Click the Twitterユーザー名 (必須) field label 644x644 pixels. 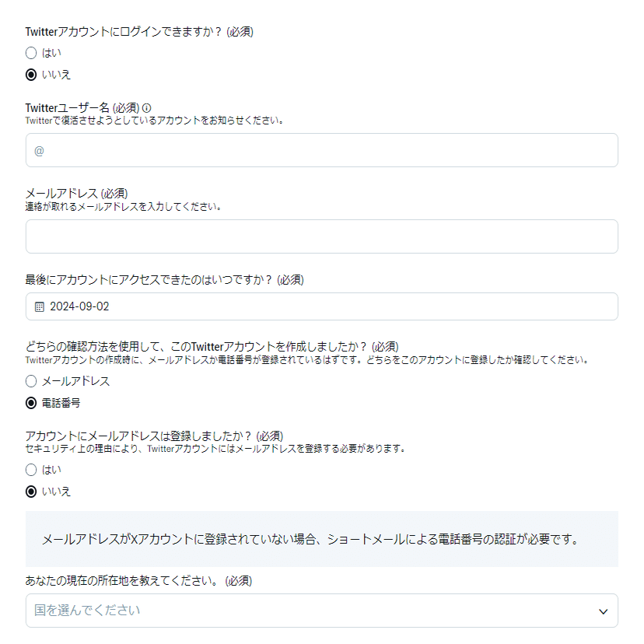point(82,108)
